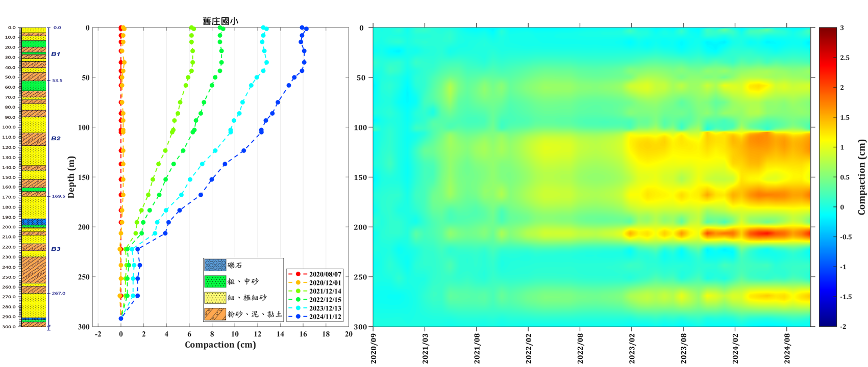Click the gravel (礫石) legend pattern swatch
Image resolution: width=868 pixels, height=367 pixels.
pyautogui.click(x=215, y=266)
